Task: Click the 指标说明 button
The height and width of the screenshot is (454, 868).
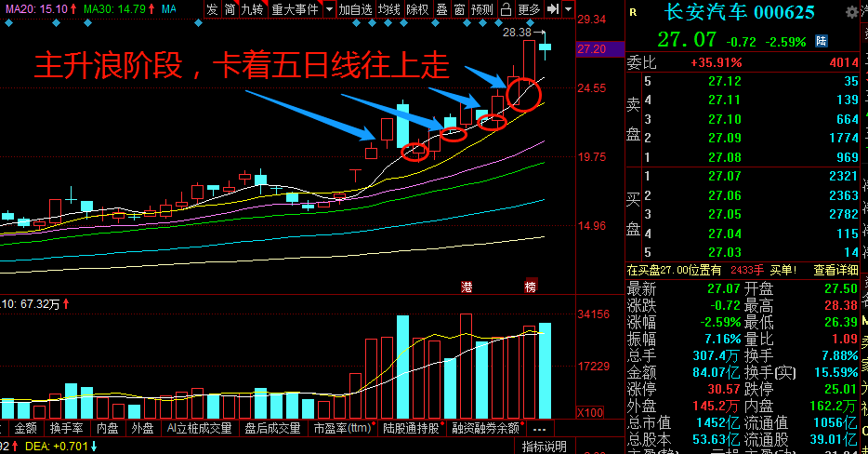Action: click(544, 447)
